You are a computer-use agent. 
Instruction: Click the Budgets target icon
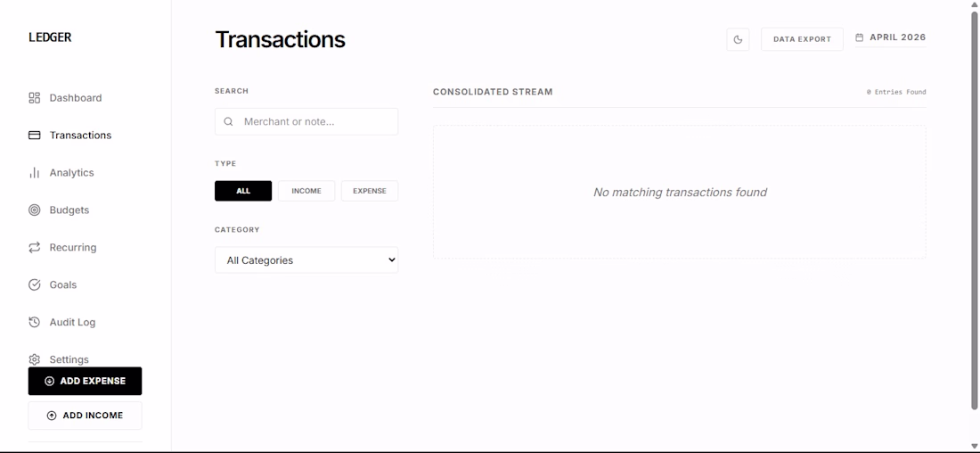click(35, 210)
